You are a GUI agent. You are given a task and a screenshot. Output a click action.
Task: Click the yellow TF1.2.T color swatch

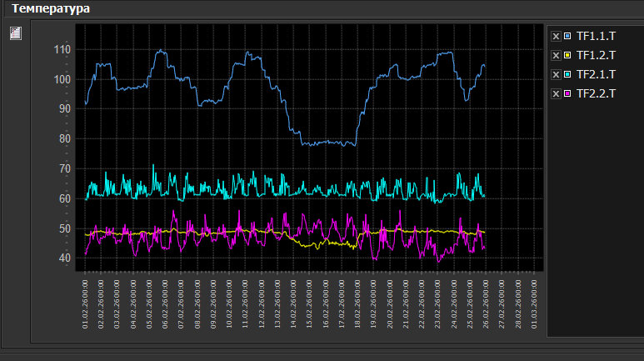coord(567,55)
